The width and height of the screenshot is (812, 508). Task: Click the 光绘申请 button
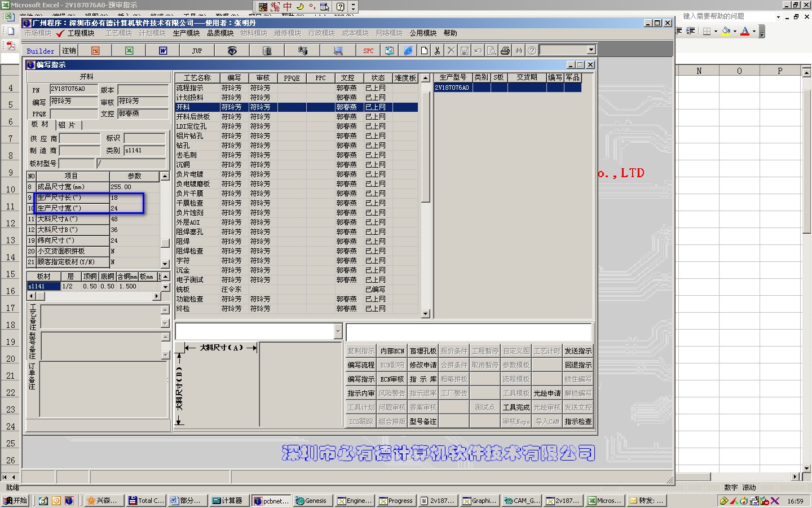click(547, 393)
